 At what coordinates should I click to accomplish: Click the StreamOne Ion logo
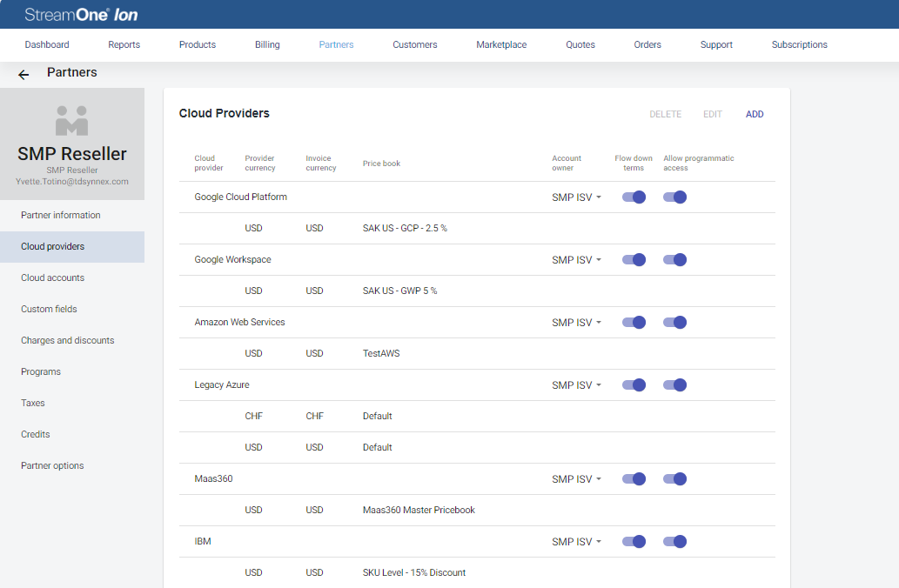pyautogui.click(x=81, y=14)
